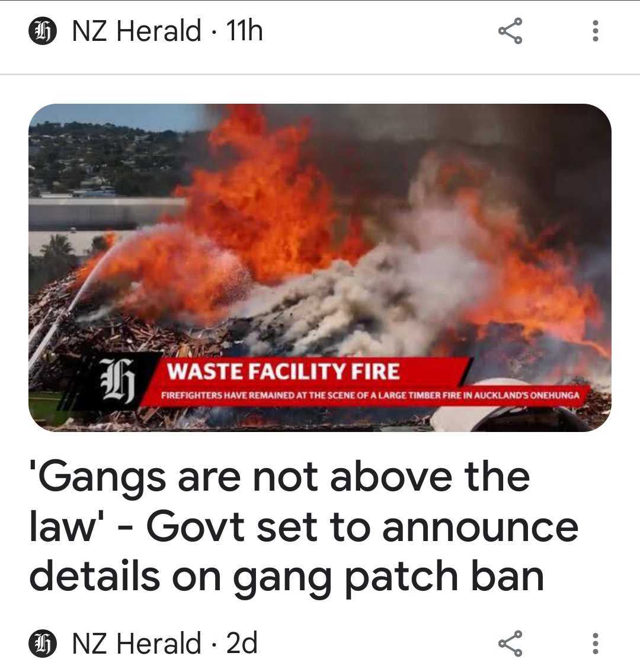
Task: Open more options for the 11h article
Action: coord(595,31)
